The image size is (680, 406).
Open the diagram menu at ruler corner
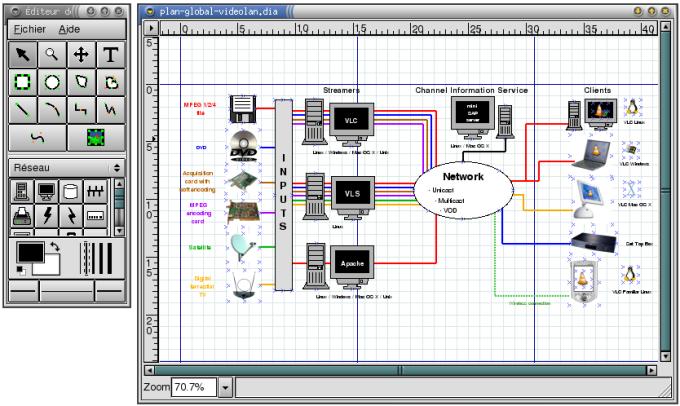tap(150, 30)
